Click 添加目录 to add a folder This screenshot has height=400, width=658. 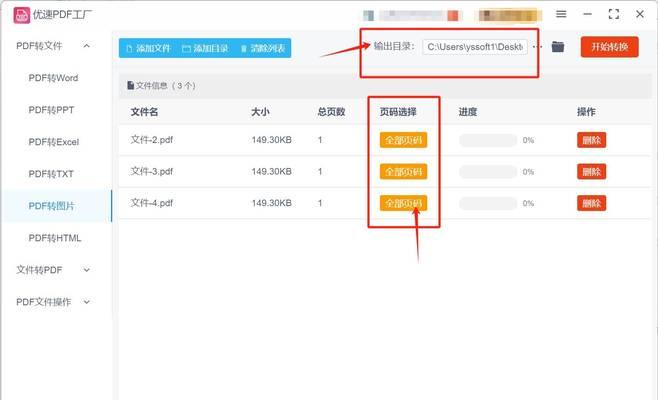[205, 48]
